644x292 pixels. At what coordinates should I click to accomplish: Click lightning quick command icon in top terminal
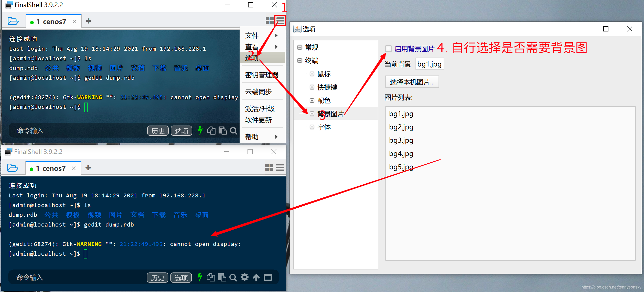tap(200, 130)
